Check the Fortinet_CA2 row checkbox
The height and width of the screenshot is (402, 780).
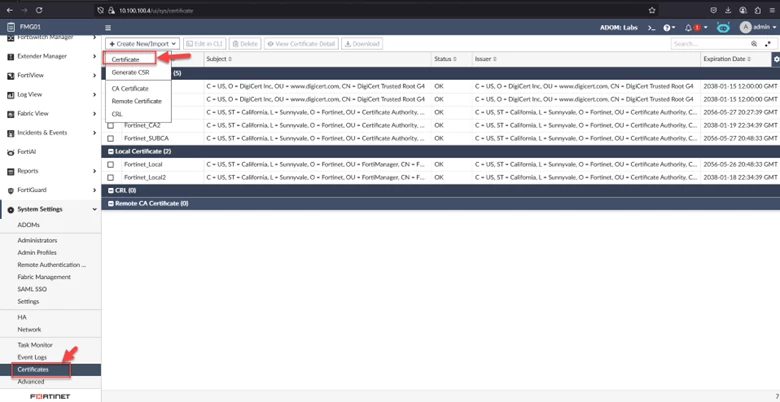point(110,126)
